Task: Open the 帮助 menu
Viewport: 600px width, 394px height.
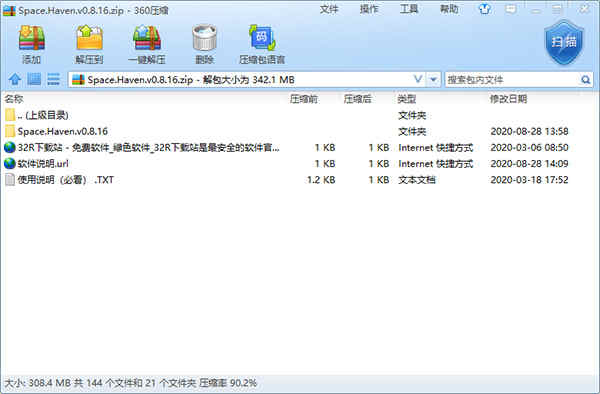Action: pos(449,9)
